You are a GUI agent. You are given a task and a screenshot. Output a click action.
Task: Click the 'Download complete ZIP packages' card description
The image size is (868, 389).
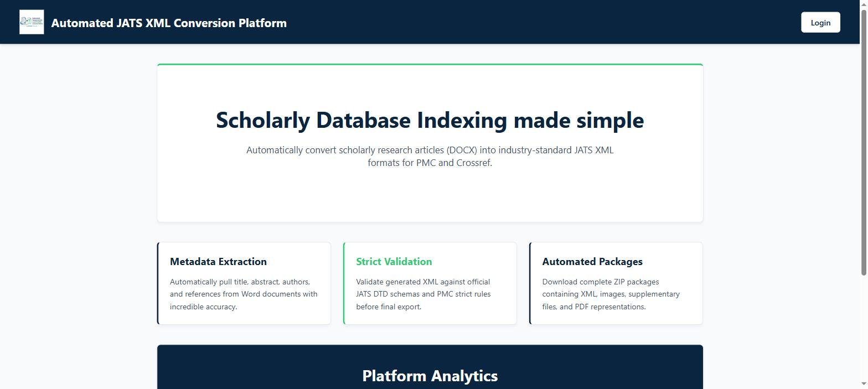coord(611,294)
